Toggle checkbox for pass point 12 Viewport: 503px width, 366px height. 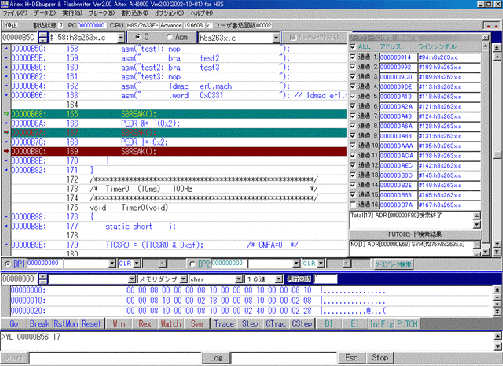coord(353,165)
